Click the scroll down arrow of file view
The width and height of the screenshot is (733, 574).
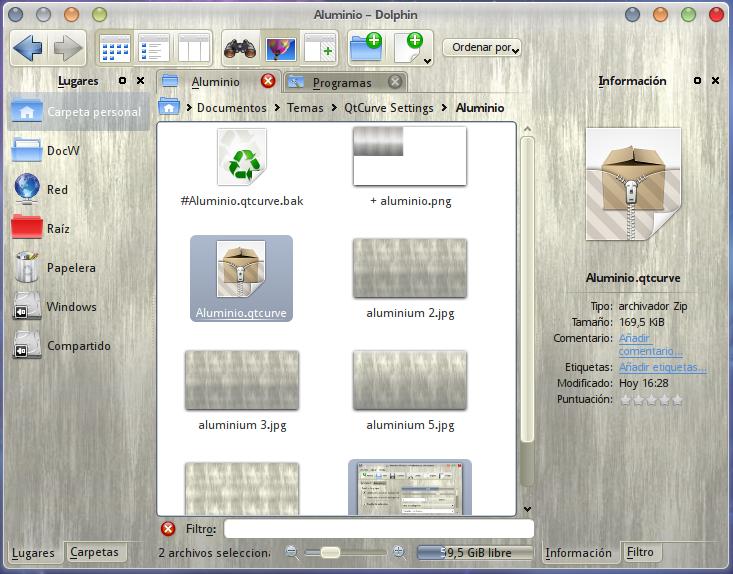(x=527, y=509)
